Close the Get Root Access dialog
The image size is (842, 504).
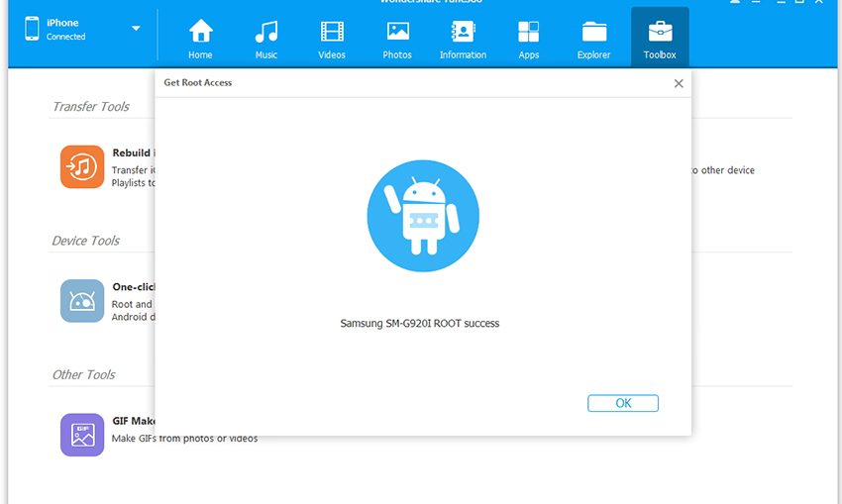tap(679, 83)
